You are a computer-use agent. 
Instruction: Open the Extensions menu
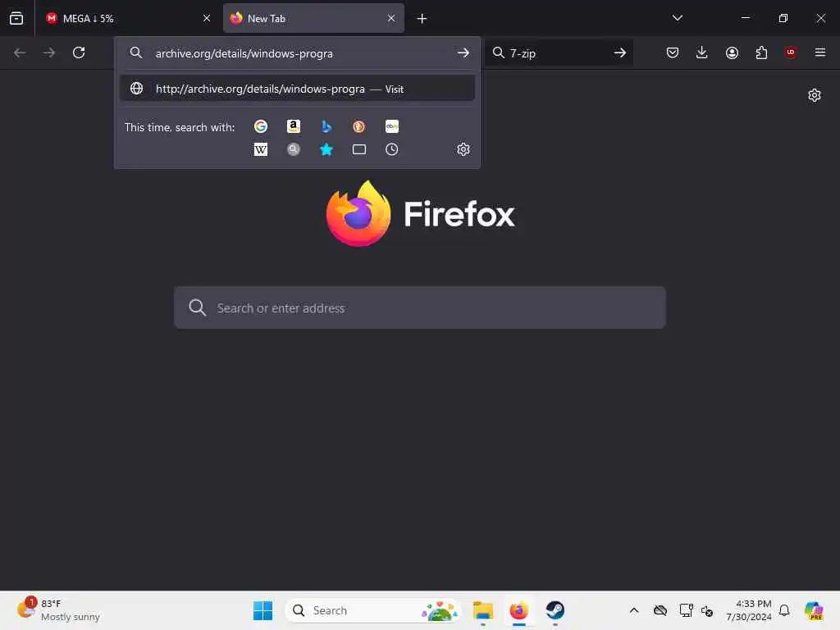[x=761, y=52]
